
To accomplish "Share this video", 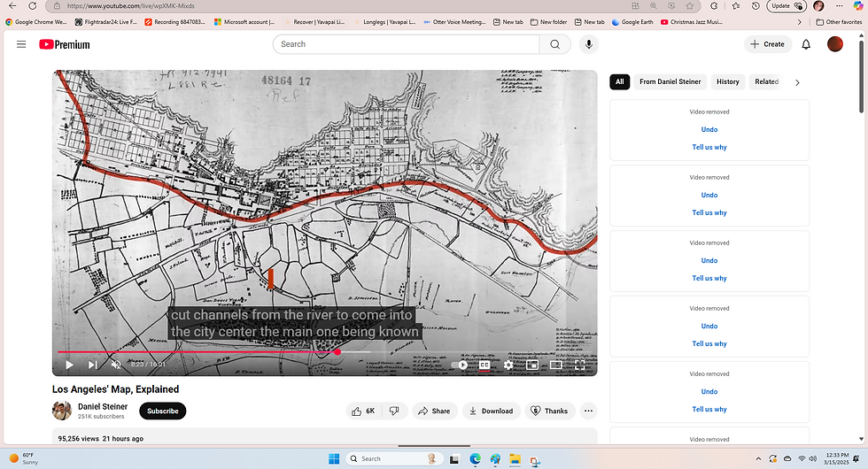I will tap(434, 411).
